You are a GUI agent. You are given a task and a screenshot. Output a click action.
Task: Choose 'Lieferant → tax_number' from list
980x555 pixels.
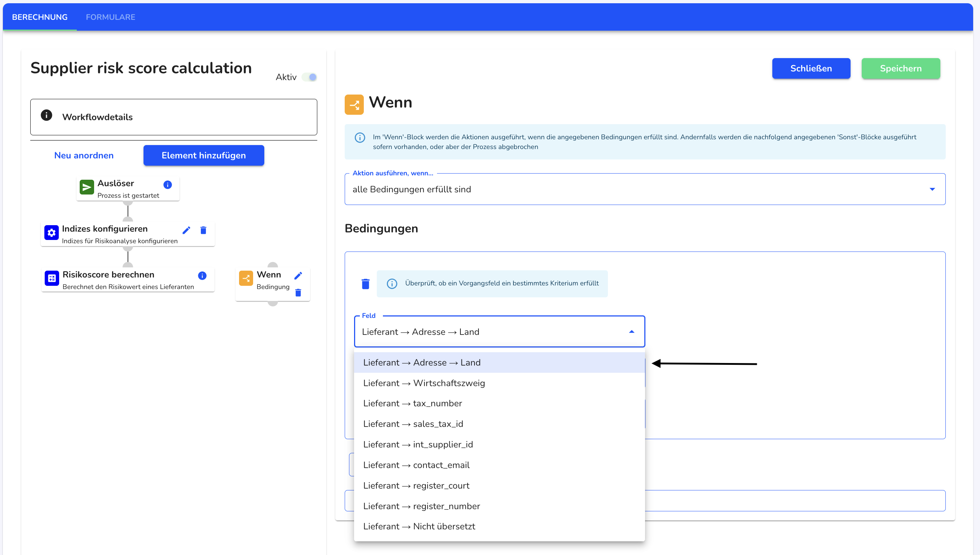(499, 403)
